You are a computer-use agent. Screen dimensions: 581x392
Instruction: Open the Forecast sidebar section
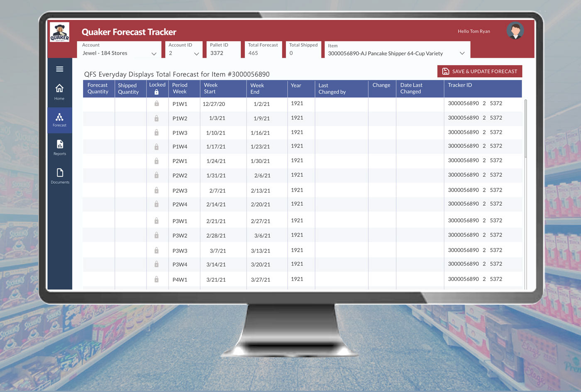60,120
